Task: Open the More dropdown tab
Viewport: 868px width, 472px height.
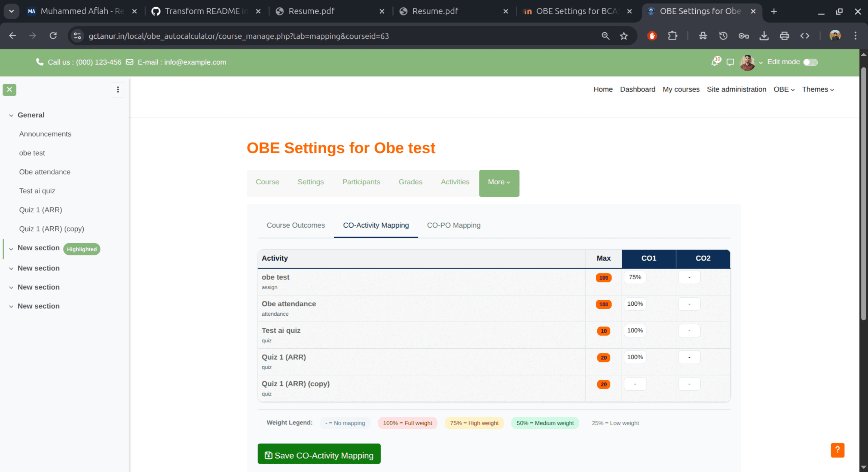Action: tap(499, 182)
